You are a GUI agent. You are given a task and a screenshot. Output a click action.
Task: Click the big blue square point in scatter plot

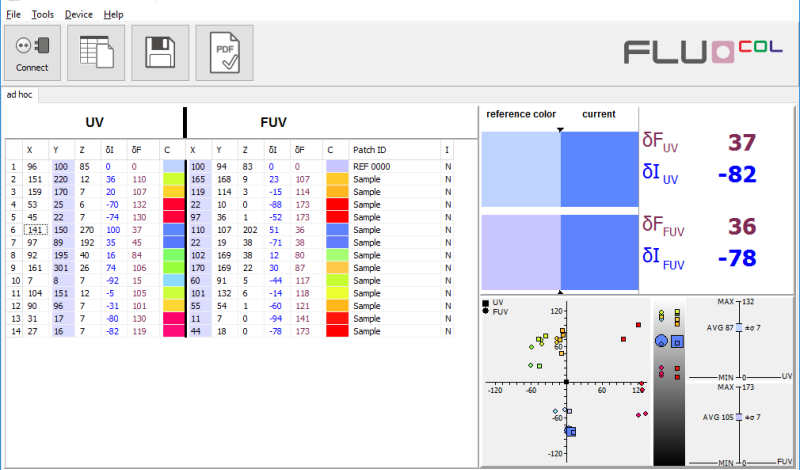pos(571,432)
